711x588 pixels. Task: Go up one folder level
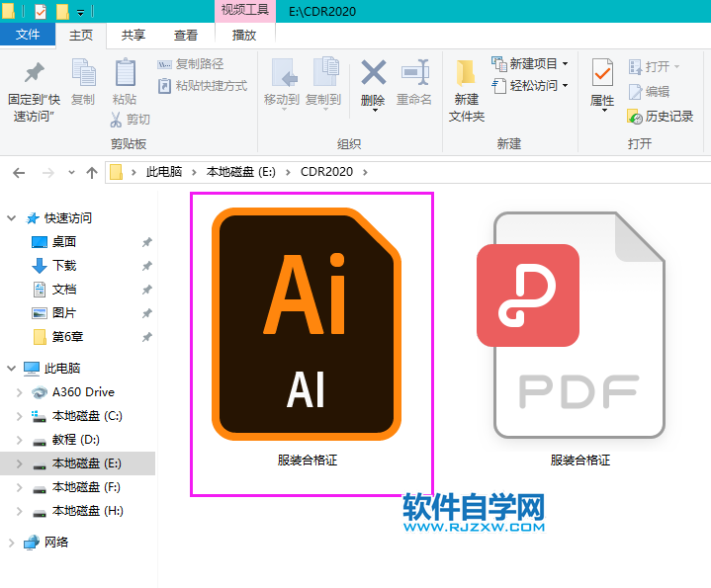coord(92,173)
